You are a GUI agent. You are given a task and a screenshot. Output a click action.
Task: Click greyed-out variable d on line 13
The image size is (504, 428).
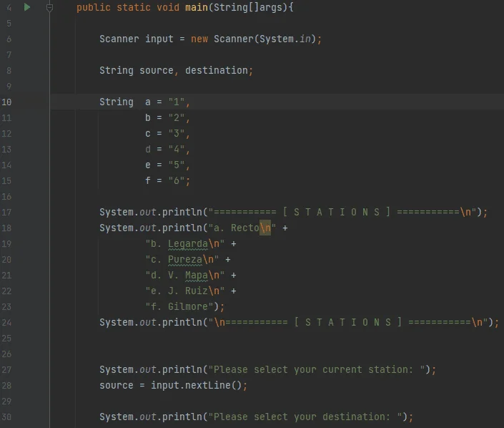point(148,149)
